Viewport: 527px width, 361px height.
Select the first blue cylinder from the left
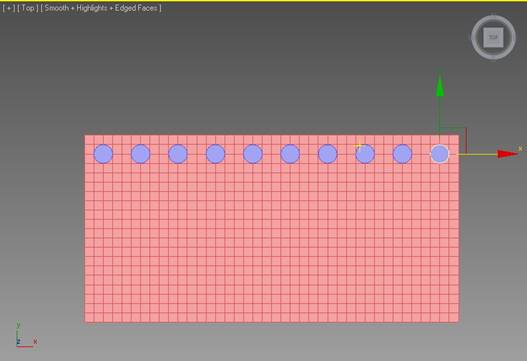coord(103,154)
